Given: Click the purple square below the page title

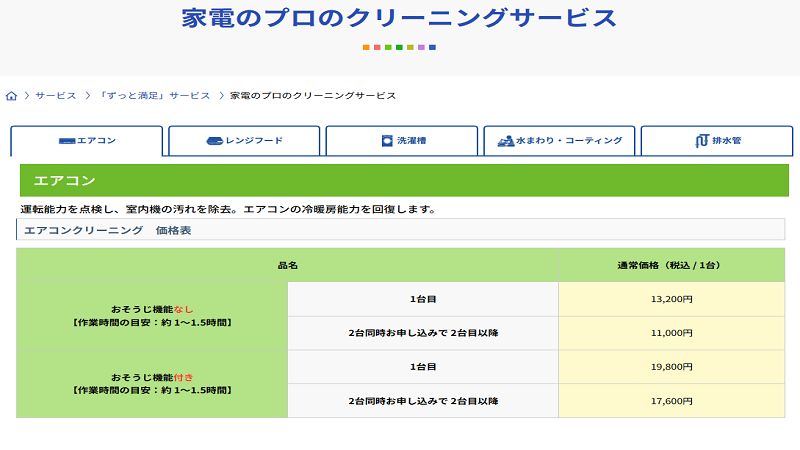Looking at the screenshot, I should pyautogui.click(x=421, y=47).
